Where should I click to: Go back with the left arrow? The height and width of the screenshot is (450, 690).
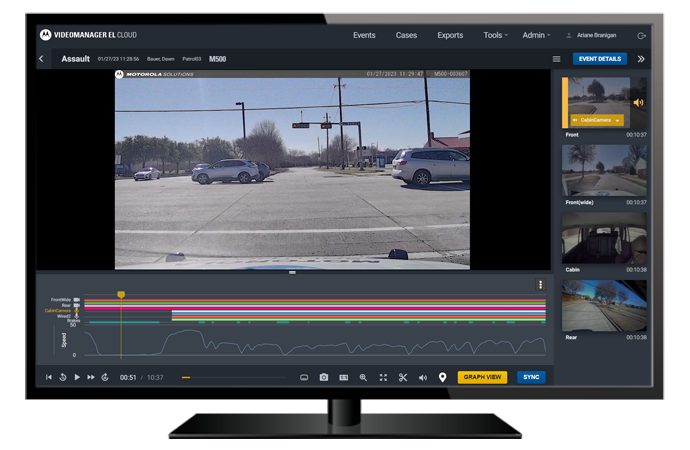41,59
